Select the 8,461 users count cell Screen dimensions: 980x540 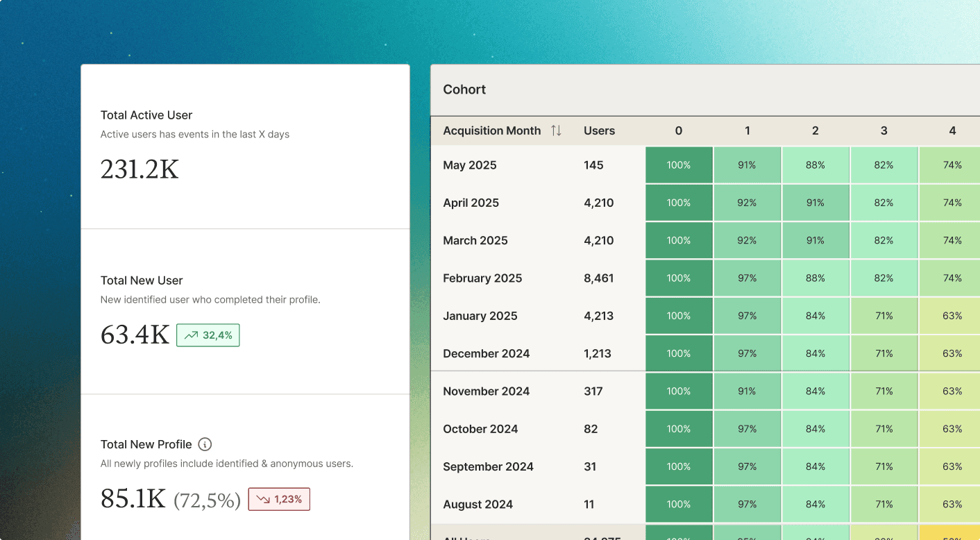pyautogui.click(x=598, y=278)
